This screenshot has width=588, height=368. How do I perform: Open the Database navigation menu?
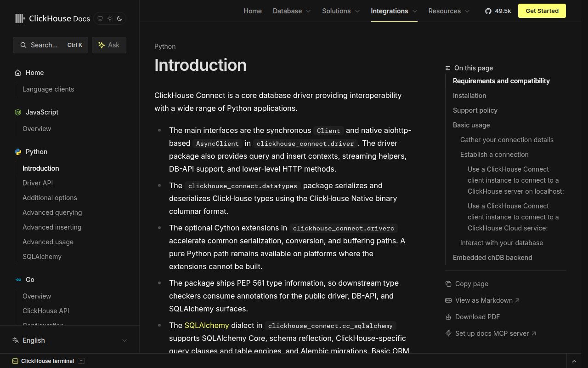(x=292, y=11)
